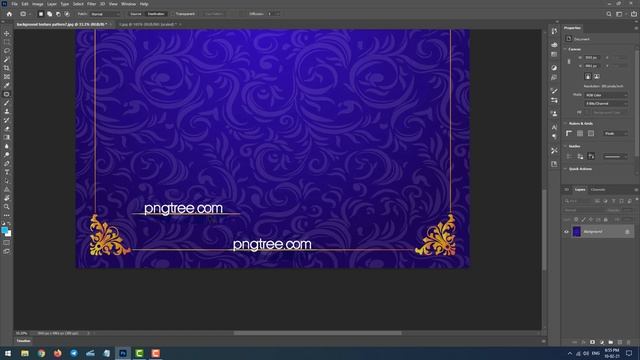
Task: Collapse the Guides section
Action: tap(565, 146)
